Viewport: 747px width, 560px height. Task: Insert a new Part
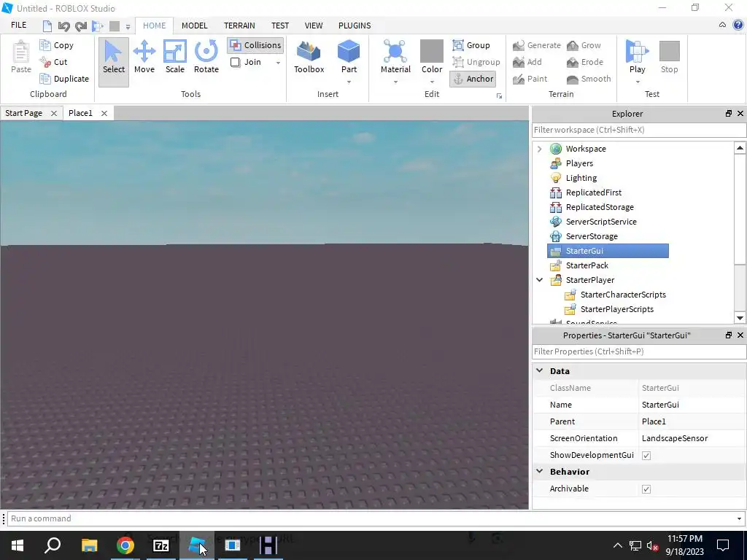coord(349,57)
